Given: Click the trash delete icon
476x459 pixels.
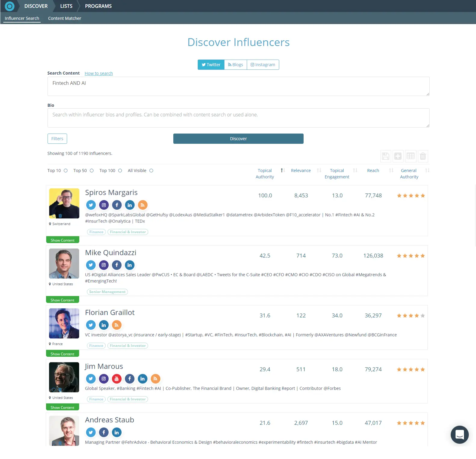Looking at the screenshot, I should [x=423, y=156].
